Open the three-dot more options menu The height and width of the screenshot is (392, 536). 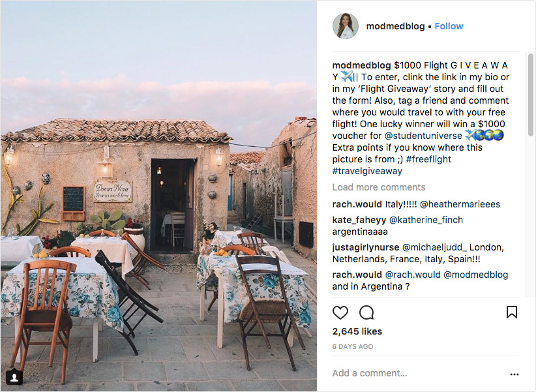(514, 374)
